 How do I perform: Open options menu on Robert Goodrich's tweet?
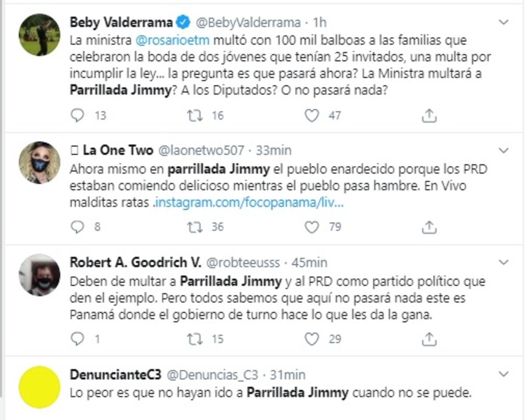(503, 262)
